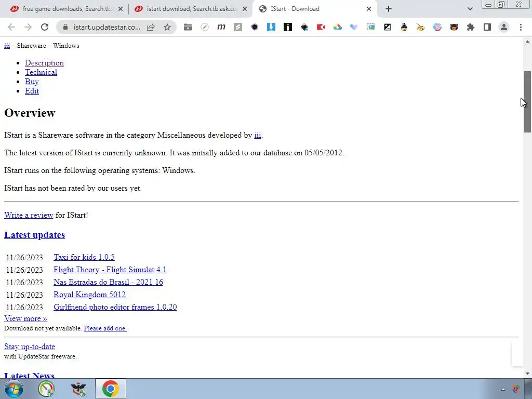Open the red video camera extension
Viewport: 532px width, 399px height.
pos(321,27)
